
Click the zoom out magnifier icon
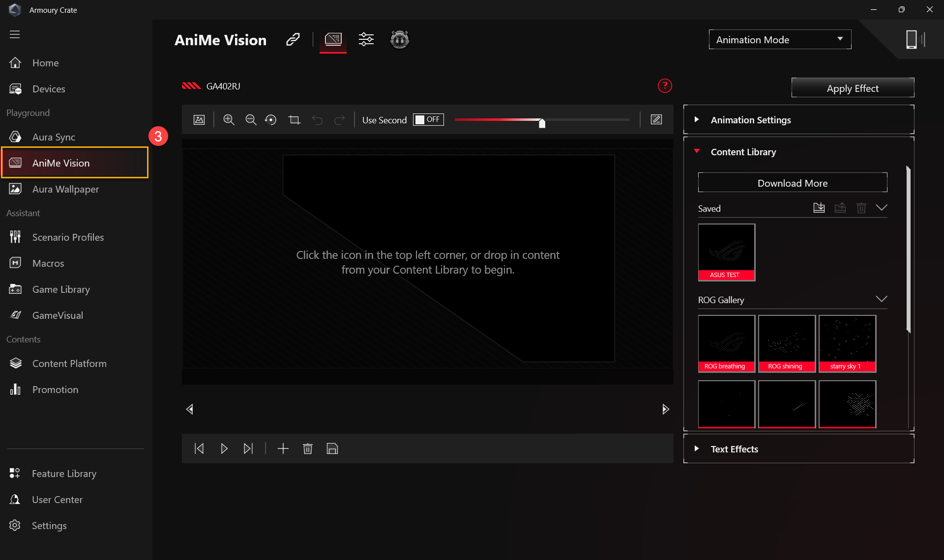(251, 120)
